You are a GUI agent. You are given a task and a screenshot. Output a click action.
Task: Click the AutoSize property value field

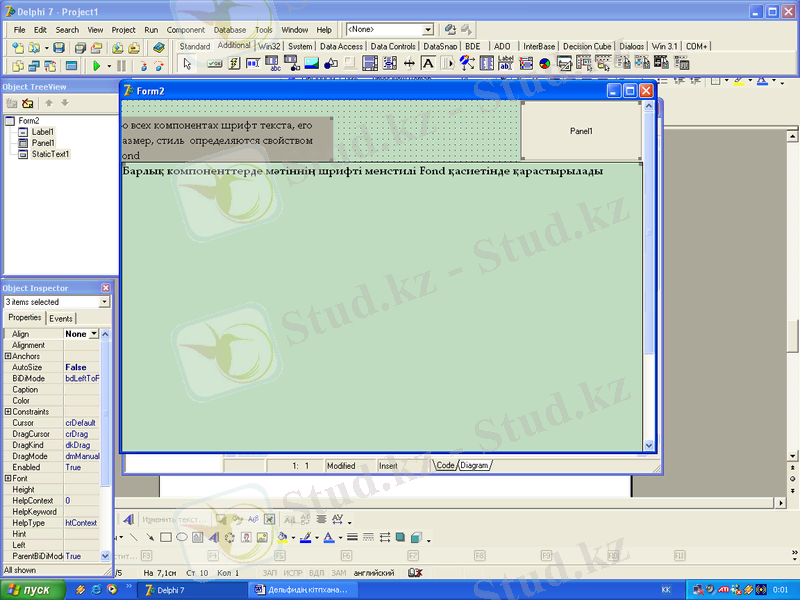[82, 368]
